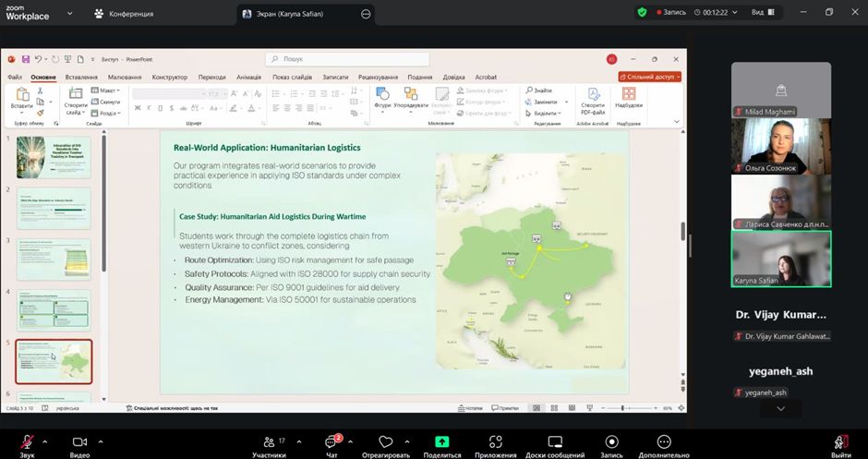868x459 pixels.
Task: Toggle camera with the Видео button
Action: [x=79, y=442]
